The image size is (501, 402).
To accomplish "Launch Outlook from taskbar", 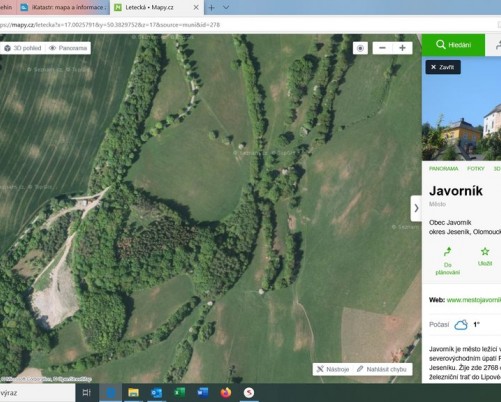I will point(156,393).
